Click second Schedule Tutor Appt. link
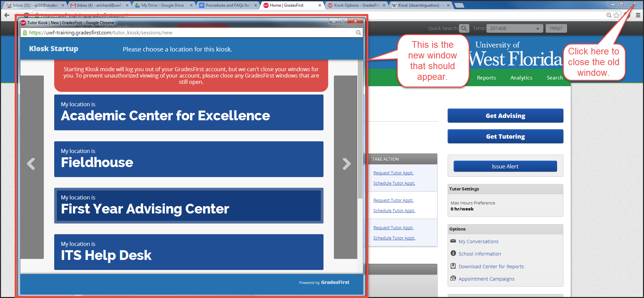This screenshot has width=644, height=298. (394, 210)
